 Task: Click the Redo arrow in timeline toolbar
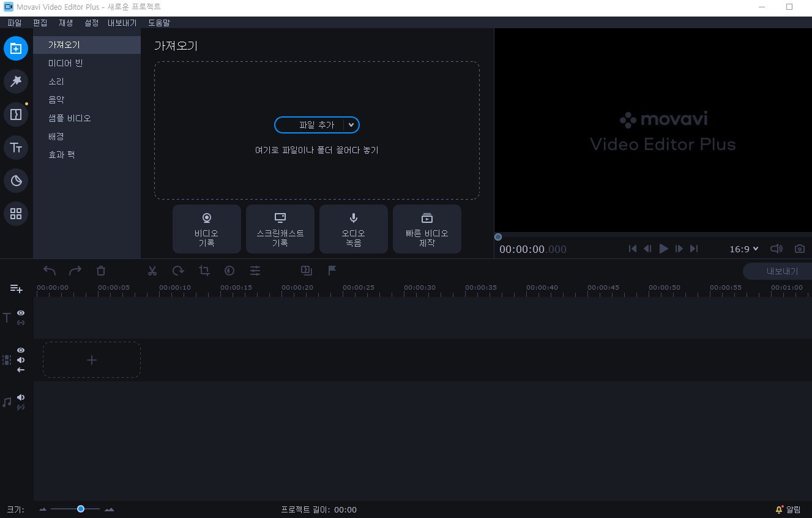tap(75, 271)
